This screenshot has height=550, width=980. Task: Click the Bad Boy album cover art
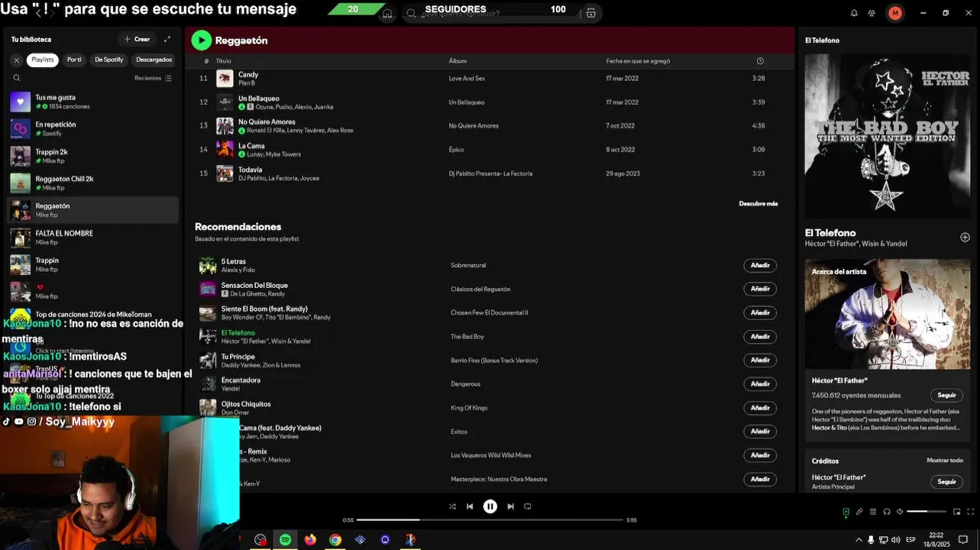tap(888, 136)
